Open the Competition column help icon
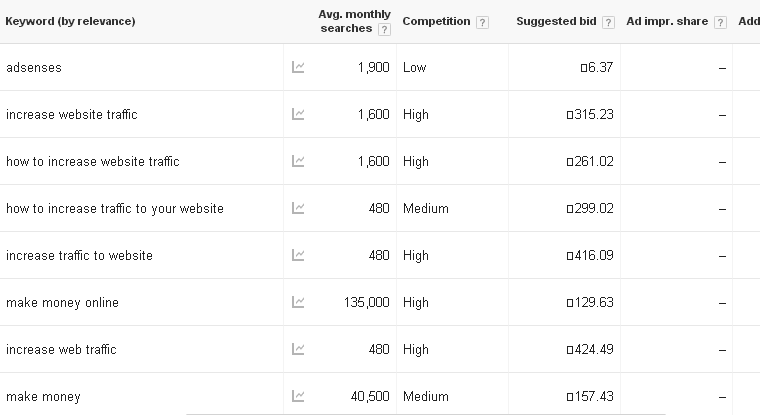 click(482, 22)
